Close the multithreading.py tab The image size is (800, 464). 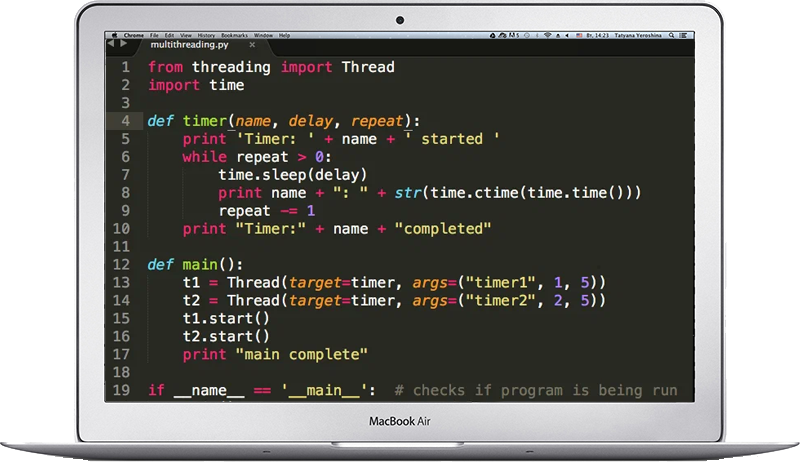(252, 45)
